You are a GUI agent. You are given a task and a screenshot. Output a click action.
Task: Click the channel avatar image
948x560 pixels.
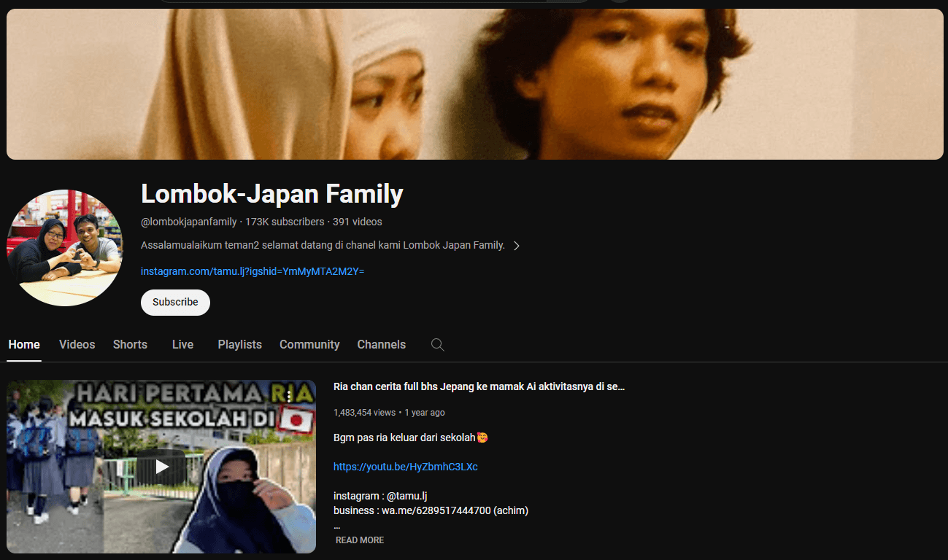[64, 246]
